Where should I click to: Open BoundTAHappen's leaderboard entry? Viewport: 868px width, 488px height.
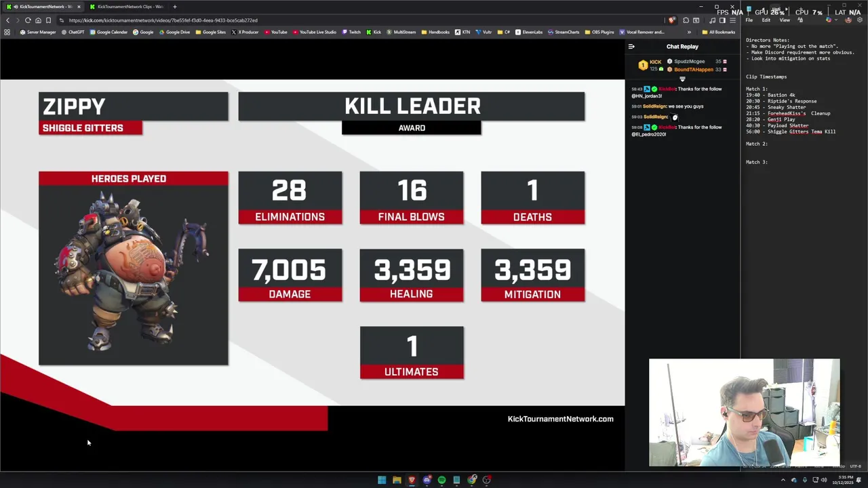(696, 69)
